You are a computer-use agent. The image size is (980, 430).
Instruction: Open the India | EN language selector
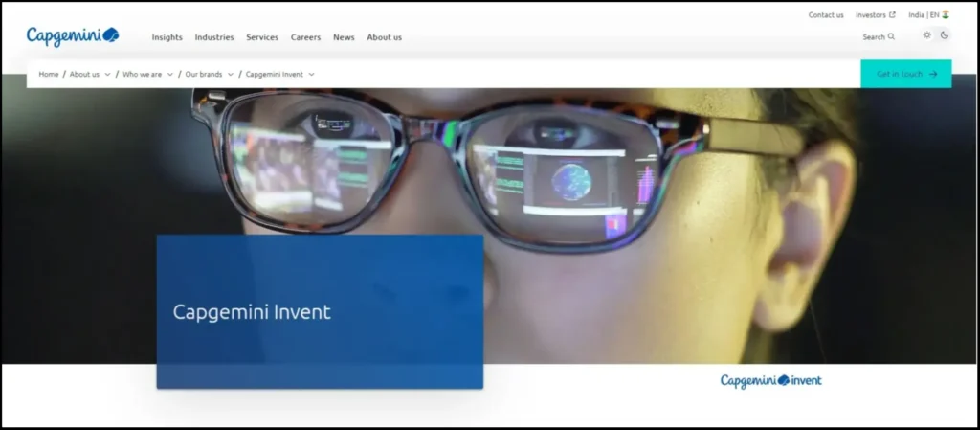928,15
